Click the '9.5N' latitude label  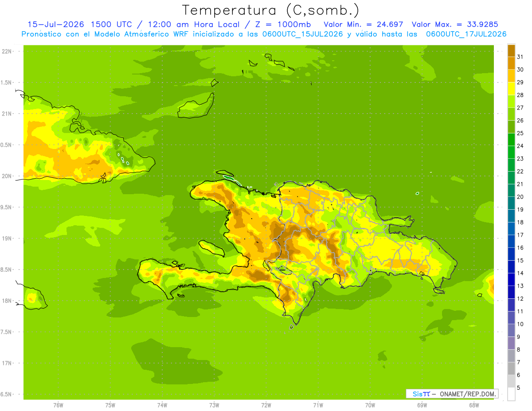tap(7, 207)
